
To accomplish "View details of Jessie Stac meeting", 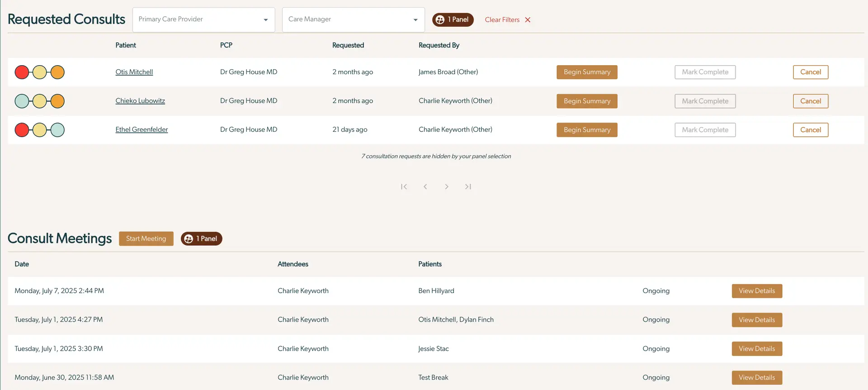I will (757, 349).
